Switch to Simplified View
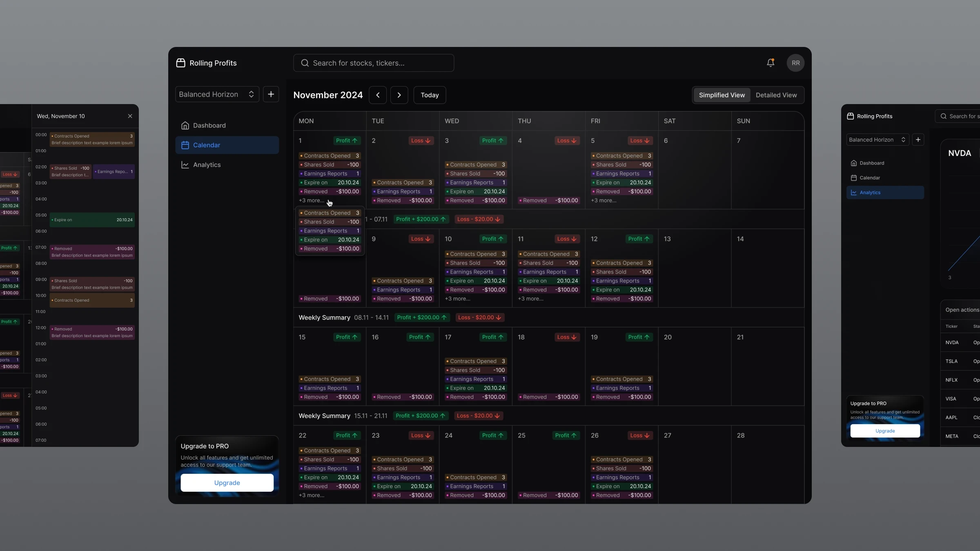Screen dimensions: 980x551 pos(722,95)
